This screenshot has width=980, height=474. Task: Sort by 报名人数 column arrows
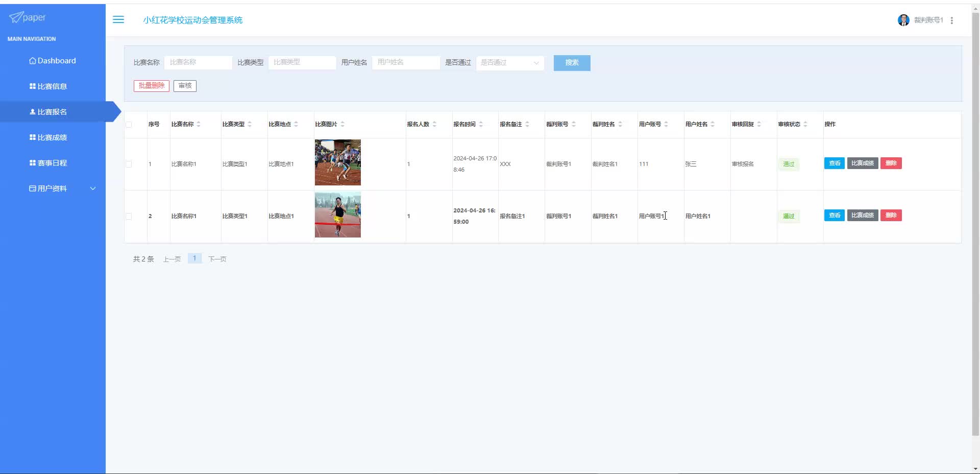[434, 124]
